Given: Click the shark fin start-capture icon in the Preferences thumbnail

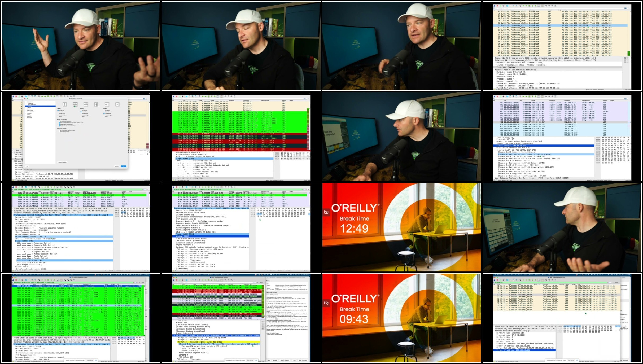Looking at the screenshot, I should click(x=13, y=97).
